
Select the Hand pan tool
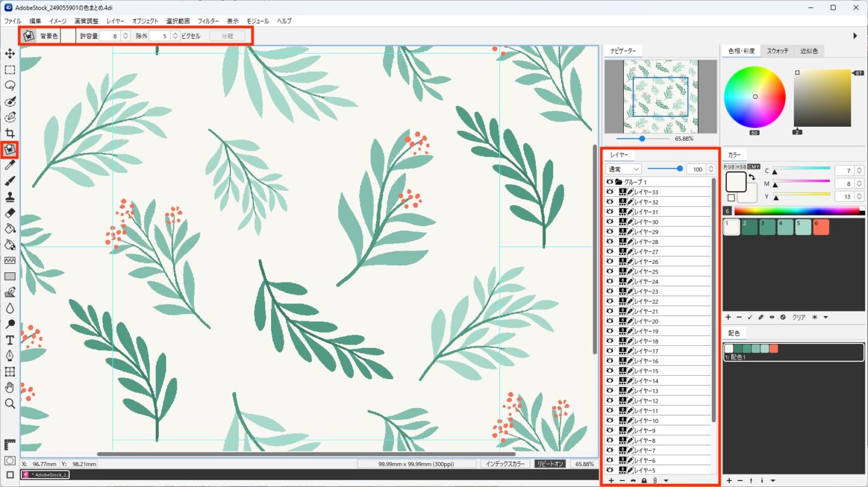pos(10,388)
